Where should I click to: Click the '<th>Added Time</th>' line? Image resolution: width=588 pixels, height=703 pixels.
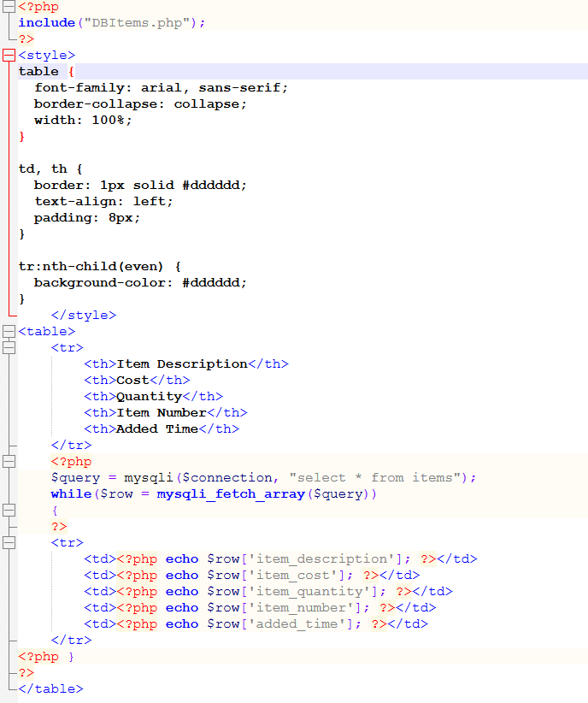coord(162,428)
